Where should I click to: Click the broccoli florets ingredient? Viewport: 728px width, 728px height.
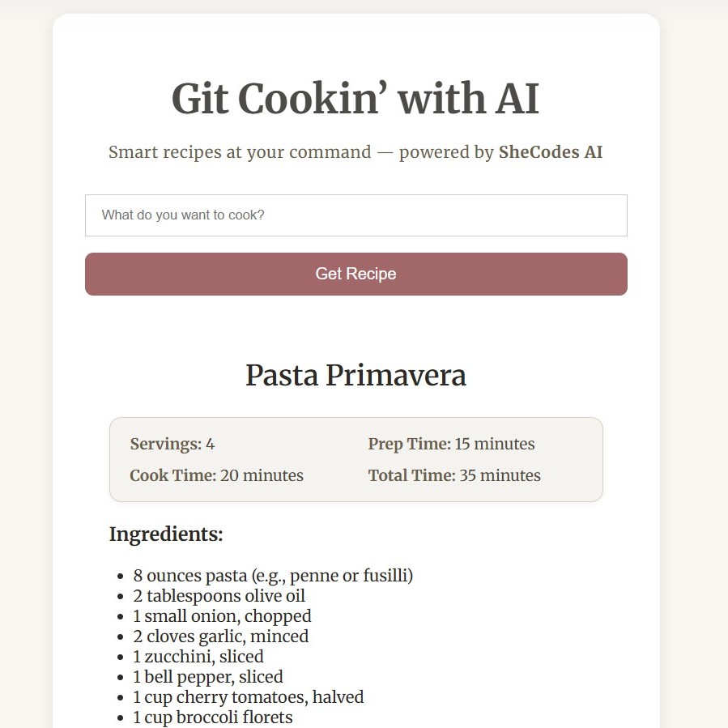(x=212, y=717)
